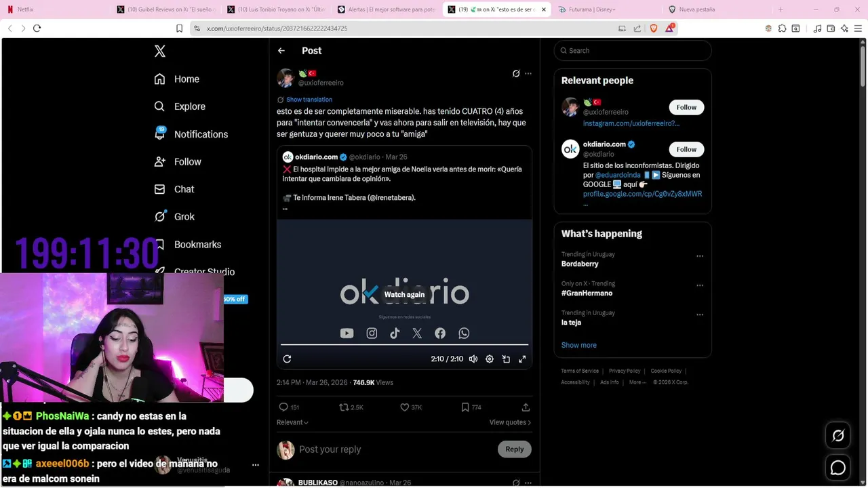The height and width of the screenshot is (488, 868).
Task: Enter video fullscreen mode
Action: click(522, 359)
